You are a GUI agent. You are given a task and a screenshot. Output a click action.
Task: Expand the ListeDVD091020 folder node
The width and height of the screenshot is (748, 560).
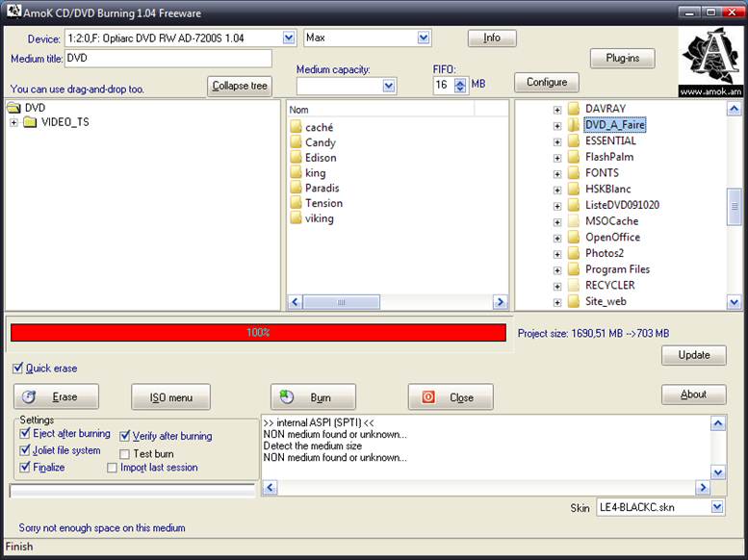click(x=557, y=206)
